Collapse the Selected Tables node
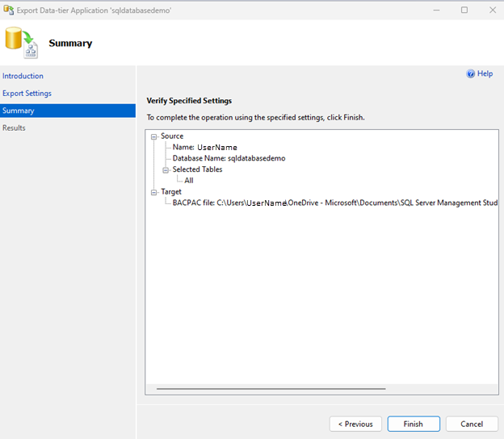 click(166, 169)
